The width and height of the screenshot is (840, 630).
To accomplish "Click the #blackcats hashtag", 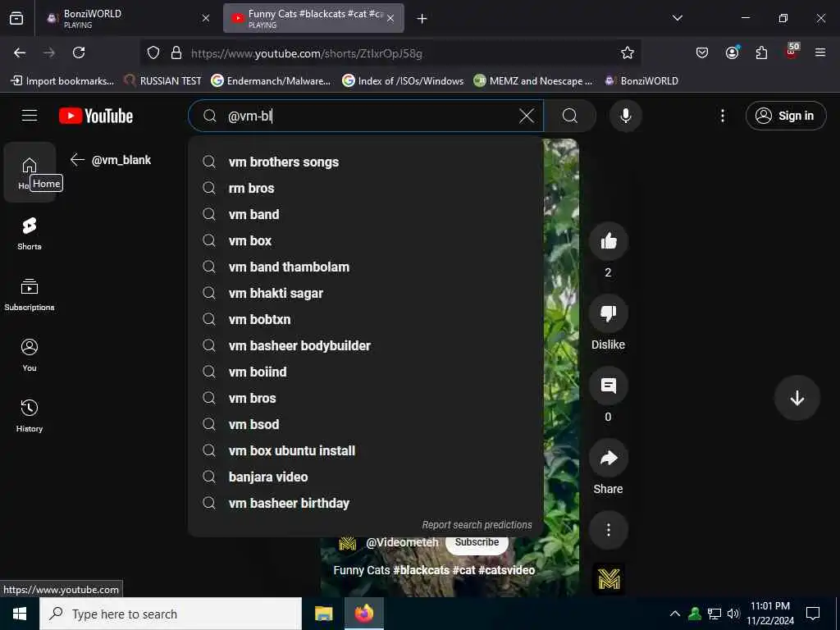I will 421,571.
